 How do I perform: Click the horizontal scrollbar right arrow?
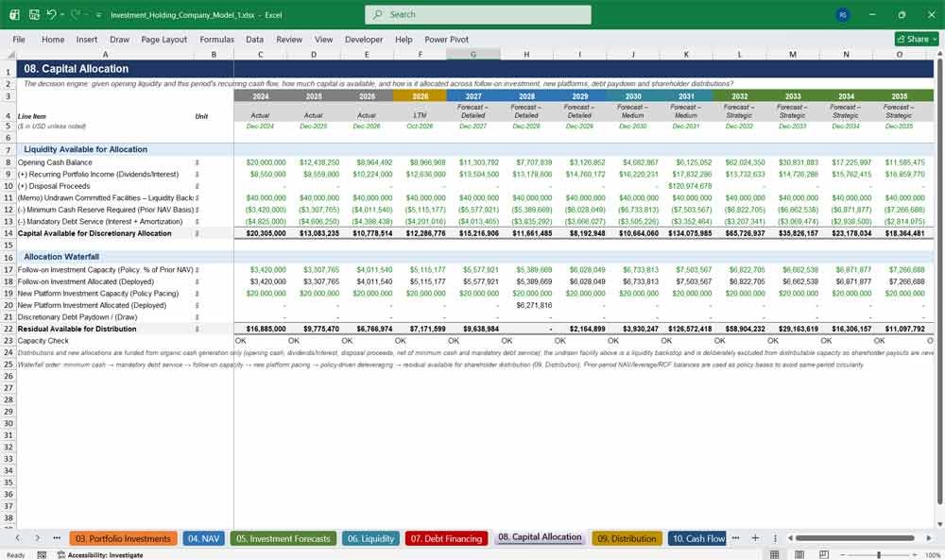click(929, 537)
